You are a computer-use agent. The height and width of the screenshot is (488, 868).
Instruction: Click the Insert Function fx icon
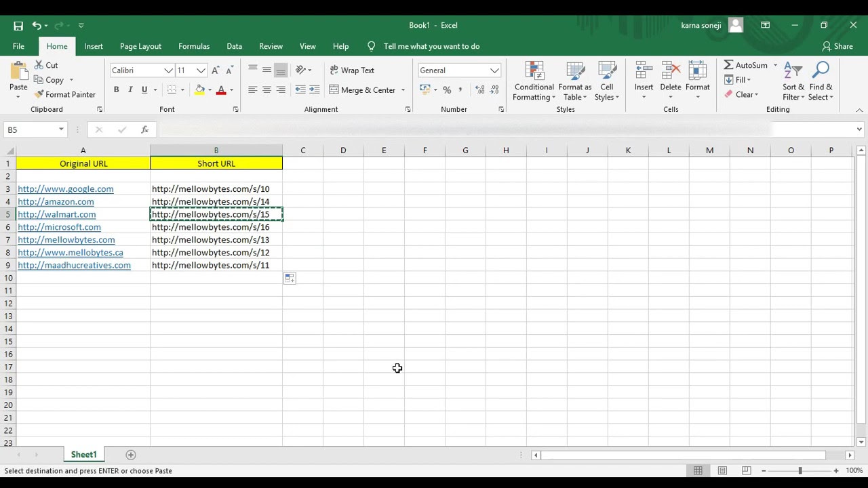click(144, 129)
